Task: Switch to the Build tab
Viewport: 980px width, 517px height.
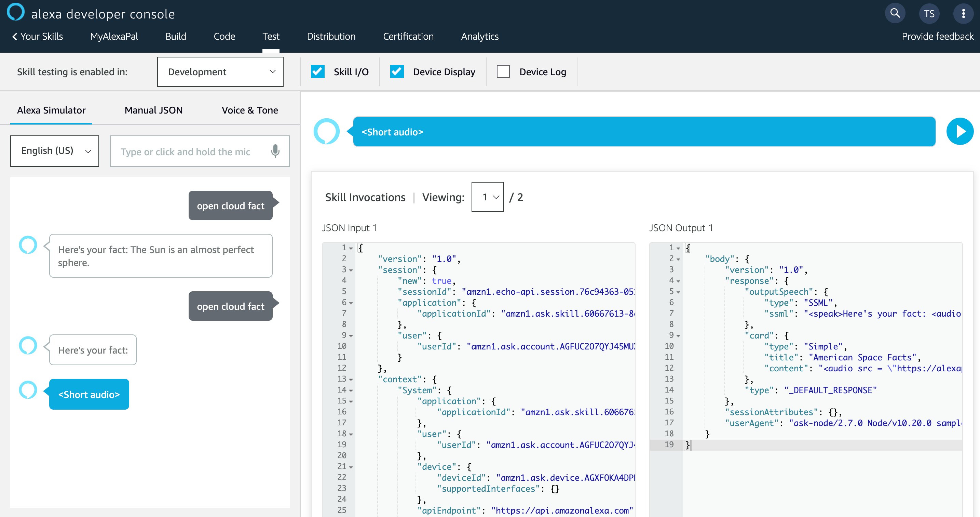Action: tap(176, 37)
